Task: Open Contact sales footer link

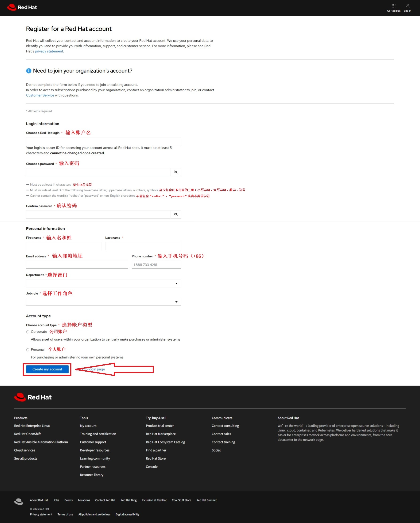Action: click(221, 434)
